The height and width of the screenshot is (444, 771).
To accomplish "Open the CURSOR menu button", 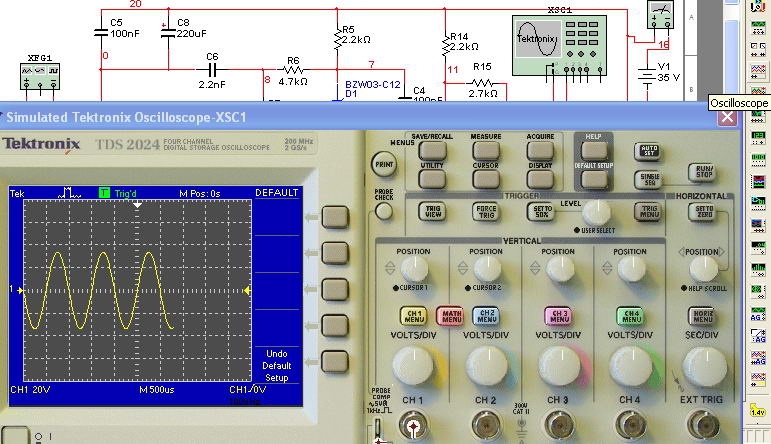I will pyautogui.click(x=486, y=179).
